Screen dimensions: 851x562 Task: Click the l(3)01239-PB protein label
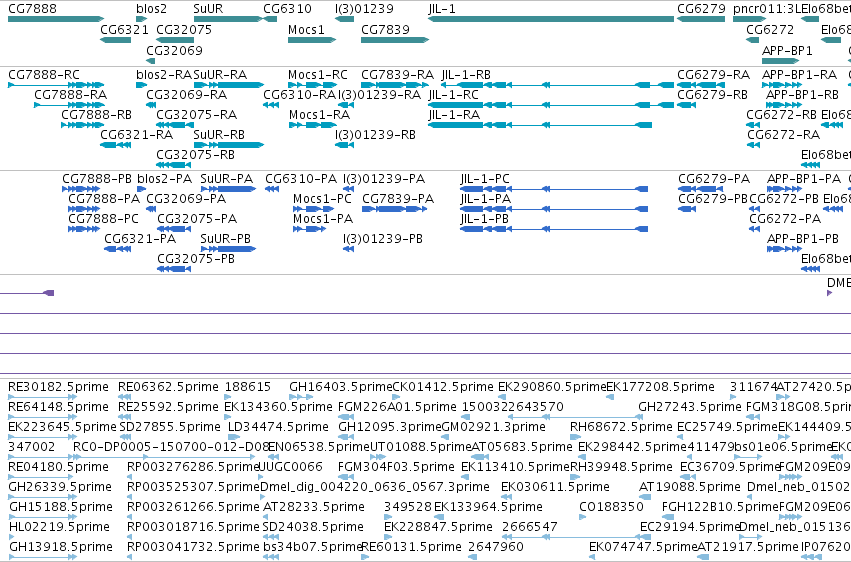pos(383,239)
